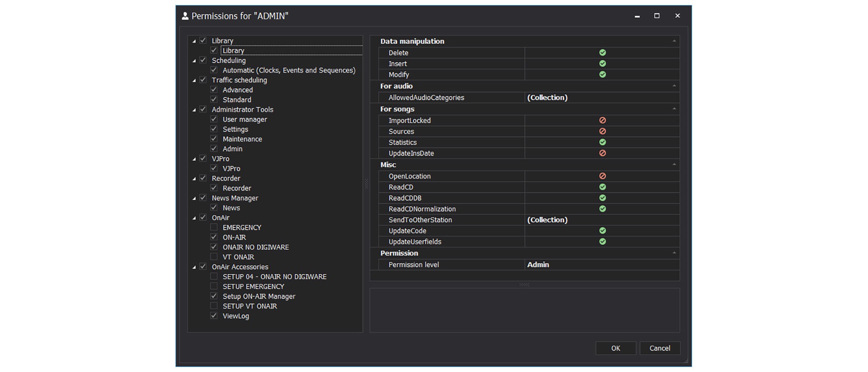
Task: Select the Maintenance tree item
Action: (242, 139)
